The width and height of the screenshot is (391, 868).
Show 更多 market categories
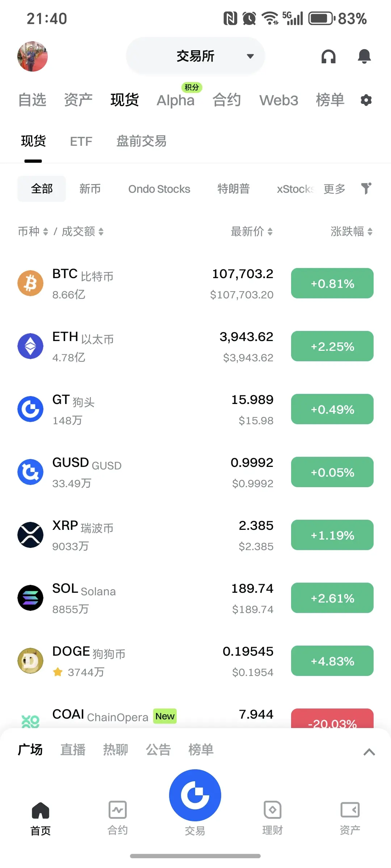(334, 189)
